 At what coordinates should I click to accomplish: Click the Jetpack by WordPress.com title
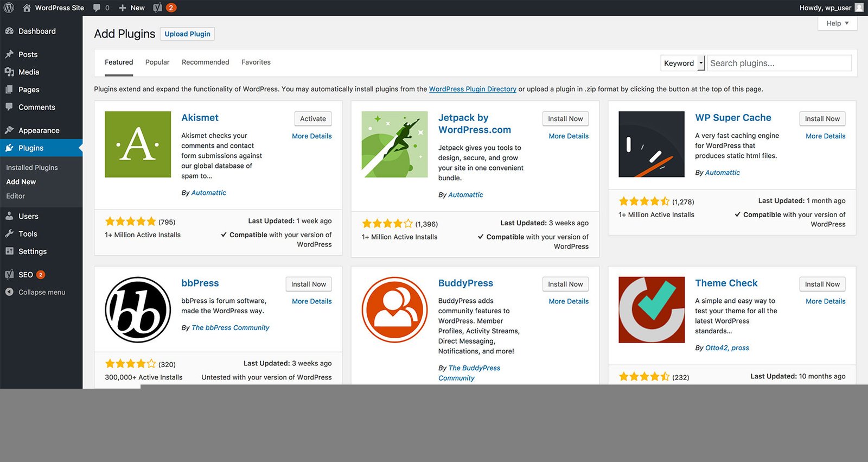tap(475, 124)
